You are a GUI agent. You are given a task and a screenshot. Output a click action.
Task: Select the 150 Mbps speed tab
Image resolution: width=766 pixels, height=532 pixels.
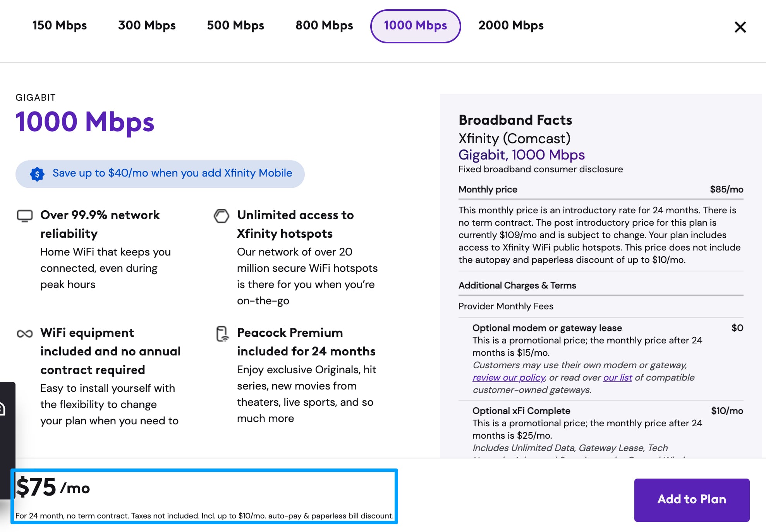[x=60, y=26]
